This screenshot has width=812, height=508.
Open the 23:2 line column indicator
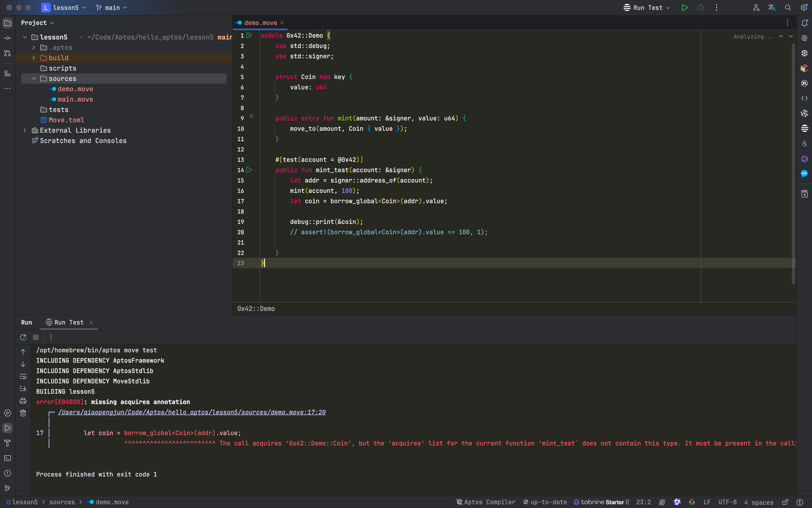643,502
